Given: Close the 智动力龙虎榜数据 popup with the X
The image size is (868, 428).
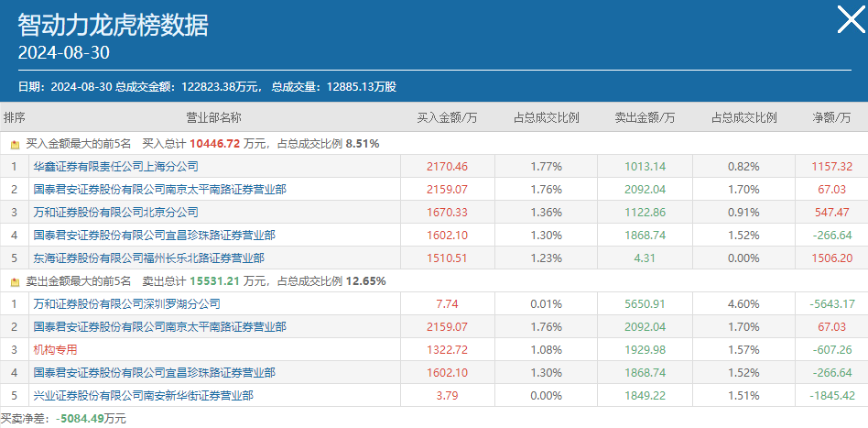Looking at the screenshot, I should (851, 19).
